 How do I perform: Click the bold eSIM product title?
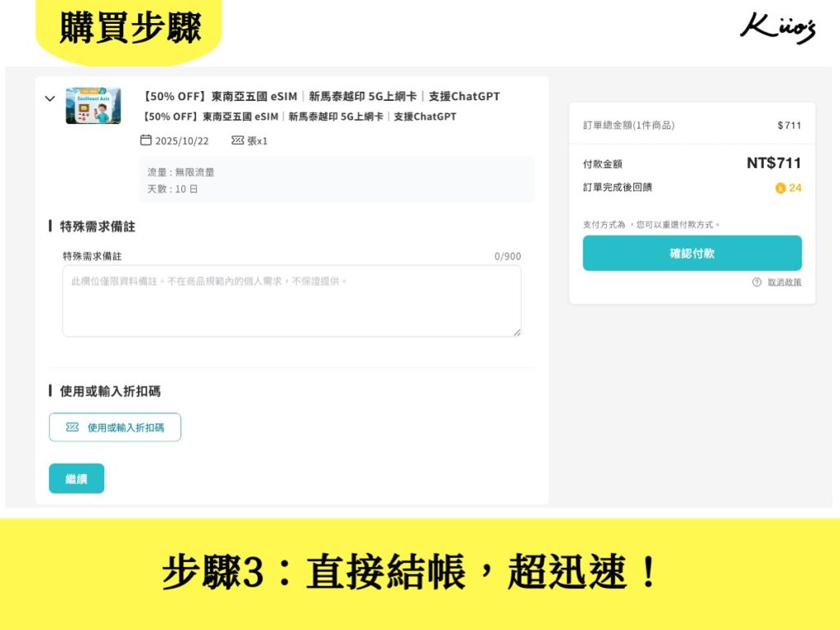(321, 97)
